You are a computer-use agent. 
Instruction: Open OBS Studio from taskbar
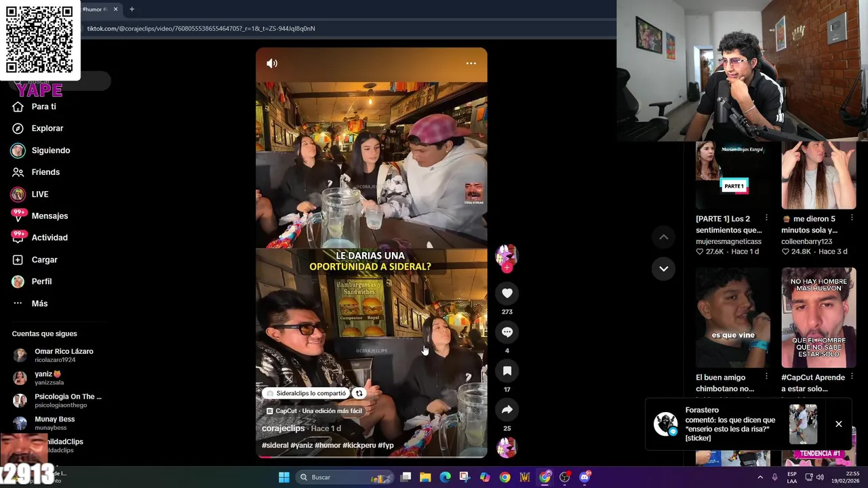point(564,477)
